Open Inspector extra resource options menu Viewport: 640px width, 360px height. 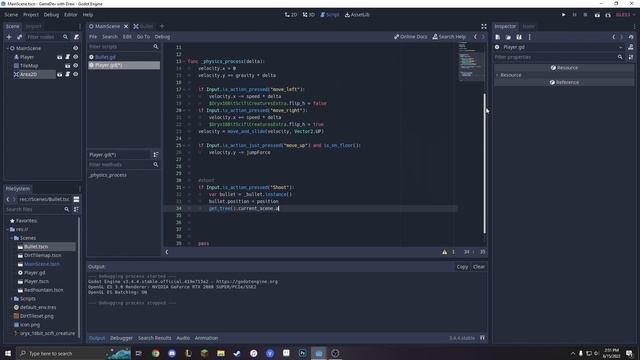pos(530,37)
